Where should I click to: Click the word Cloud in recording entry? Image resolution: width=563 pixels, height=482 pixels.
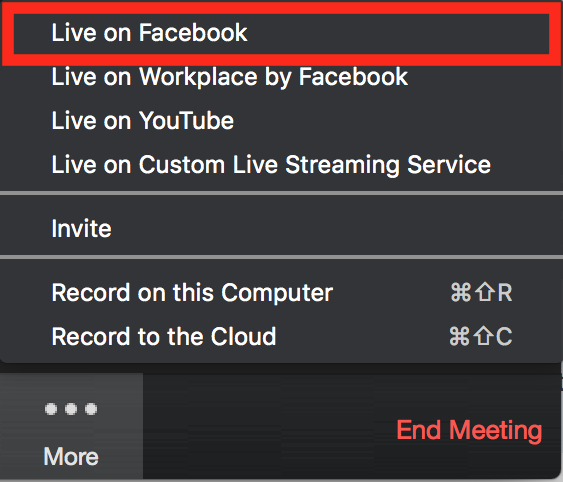pyautogui.click(x=243, y=337)
